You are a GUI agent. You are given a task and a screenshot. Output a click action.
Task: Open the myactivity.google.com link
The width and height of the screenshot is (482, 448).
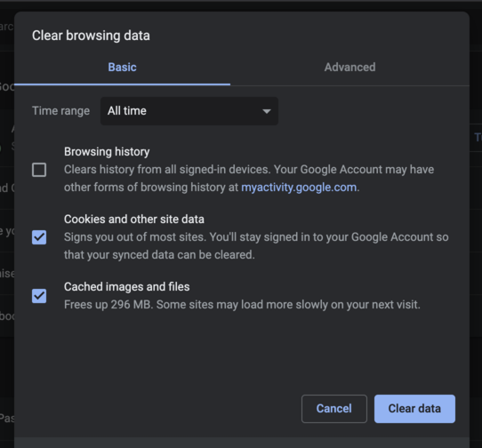pos(299,188)
